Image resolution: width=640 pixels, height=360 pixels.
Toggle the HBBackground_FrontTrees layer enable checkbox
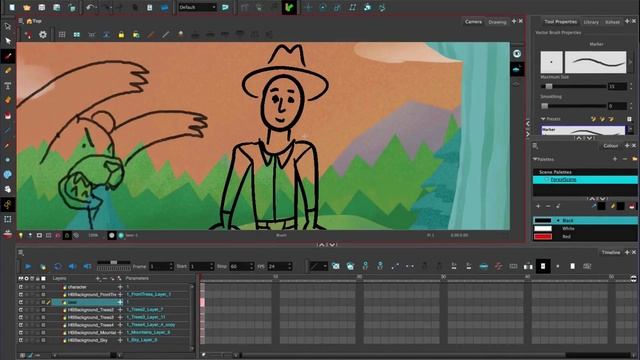(x=21, y=294)
